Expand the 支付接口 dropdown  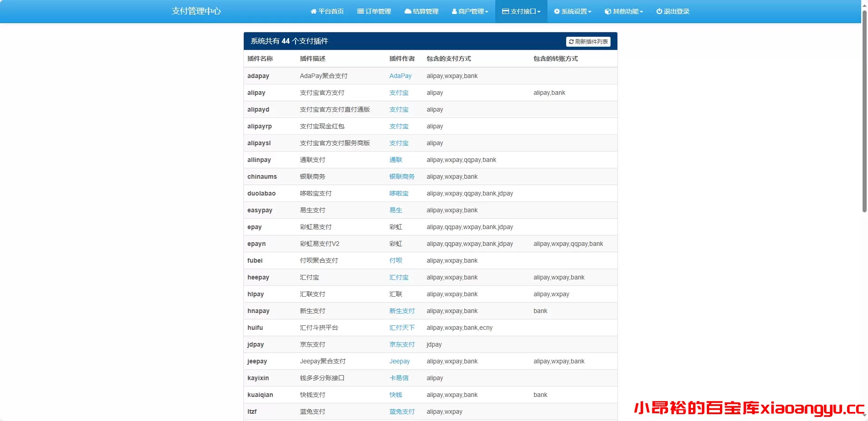pyautogui.click(x=520, y=11)
